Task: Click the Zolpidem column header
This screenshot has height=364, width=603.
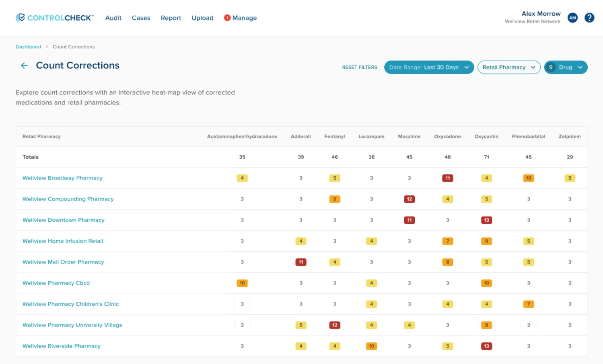Action: [x=570, y=137]
